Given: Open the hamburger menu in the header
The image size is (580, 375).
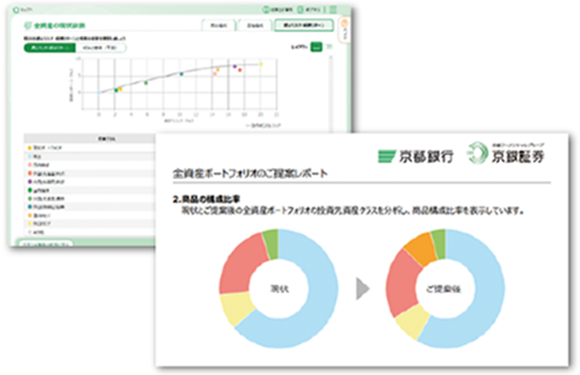Looking at the screenshot, I should coord(333,9).
